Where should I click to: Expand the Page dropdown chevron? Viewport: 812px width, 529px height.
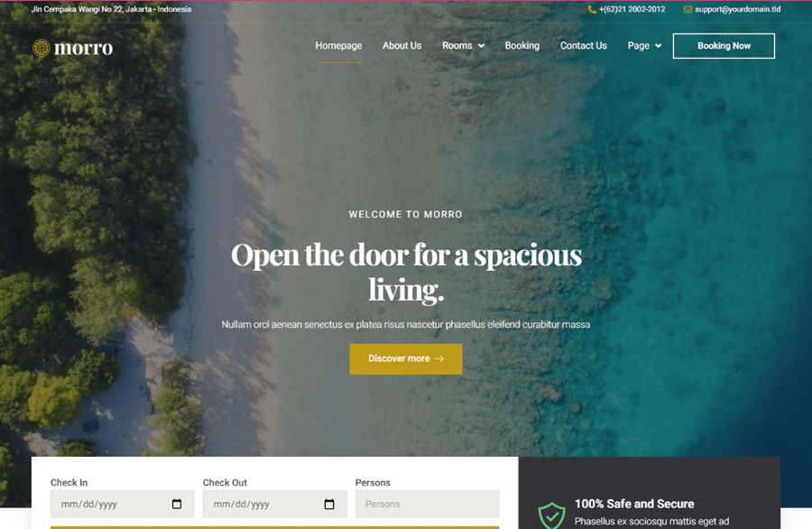(x=659, y=46)
